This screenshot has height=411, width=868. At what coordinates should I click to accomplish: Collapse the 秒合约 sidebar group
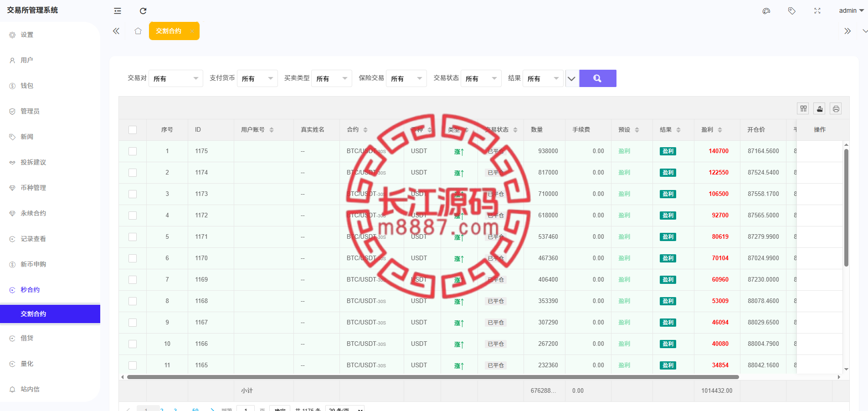[50, 290]
